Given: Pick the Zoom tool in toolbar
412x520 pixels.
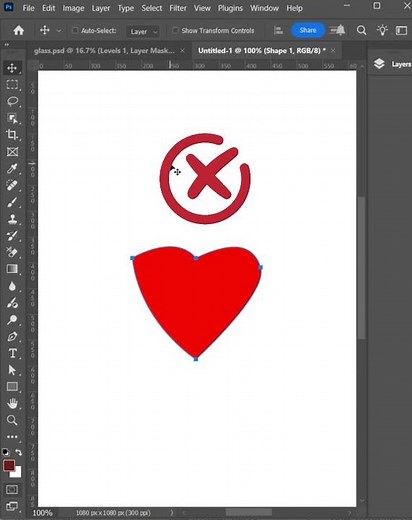Looking at the screenshot, I should click(x=12, y=420).
